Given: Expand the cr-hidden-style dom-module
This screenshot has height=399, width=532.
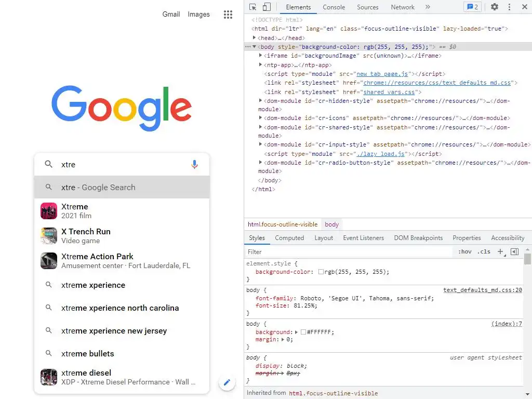Looking at the screenshot, I should tap(260, 100).
